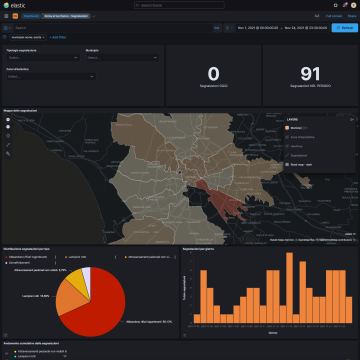Click the Lampioni rotti legend color

pos(66,257)
